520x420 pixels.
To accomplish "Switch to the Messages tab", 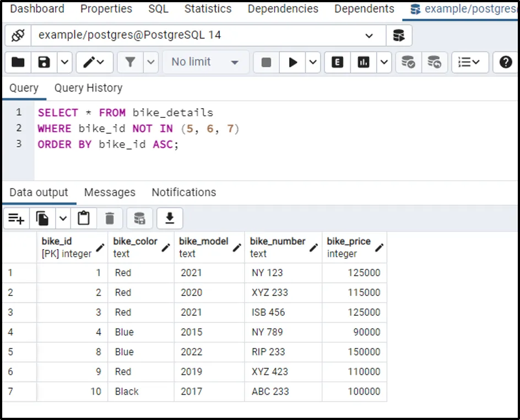I will pos(110,192).
